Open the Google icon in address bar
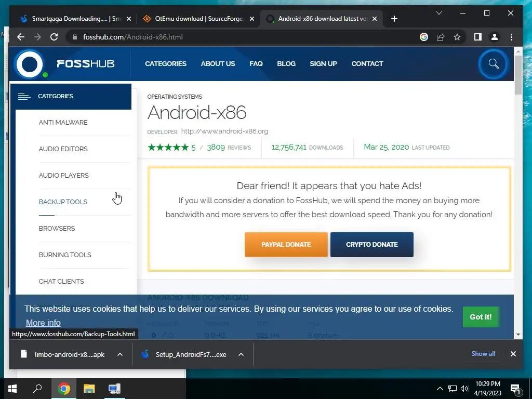Image resolution: width=532 pixels, height=399 pixels. (424, 37)
